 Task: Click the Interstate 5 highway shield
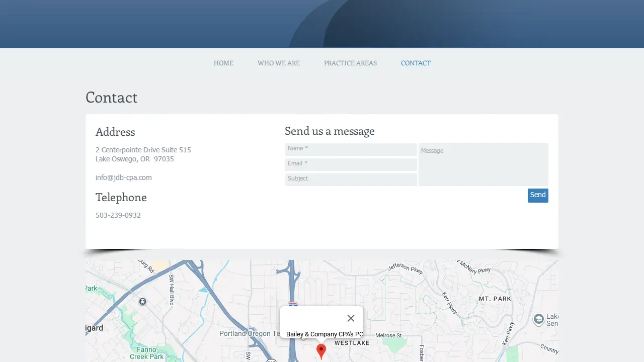tap(293, 304)
